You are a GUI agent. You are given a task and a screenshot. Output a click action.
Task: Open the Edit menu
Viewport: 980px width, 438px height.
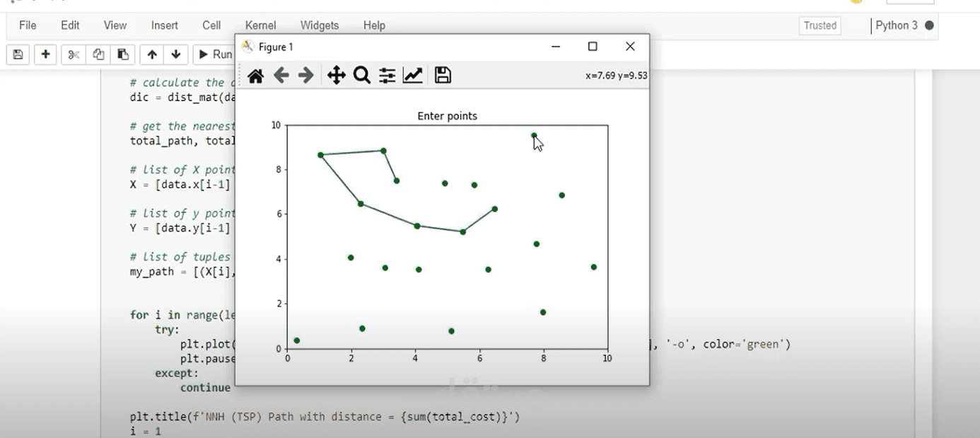click(70, 25)
